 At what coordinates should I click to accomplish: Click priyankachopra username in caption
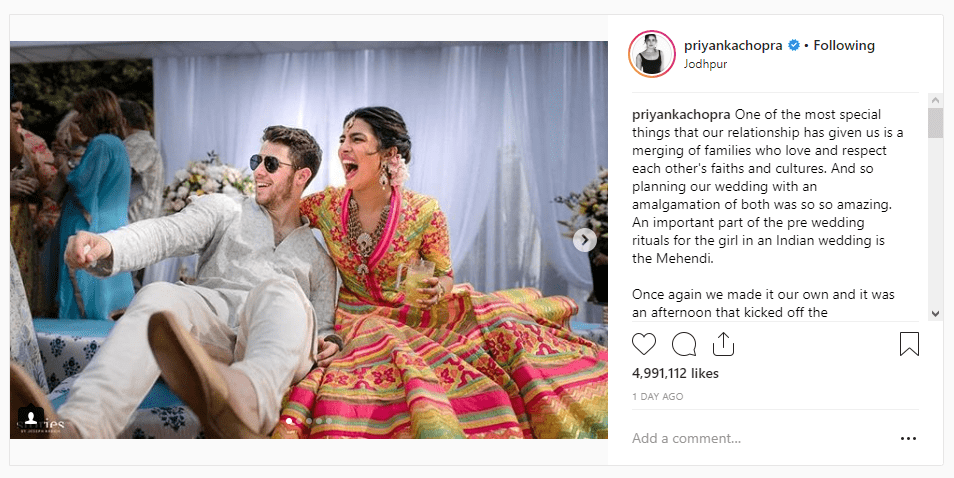[x=681, y=115]
